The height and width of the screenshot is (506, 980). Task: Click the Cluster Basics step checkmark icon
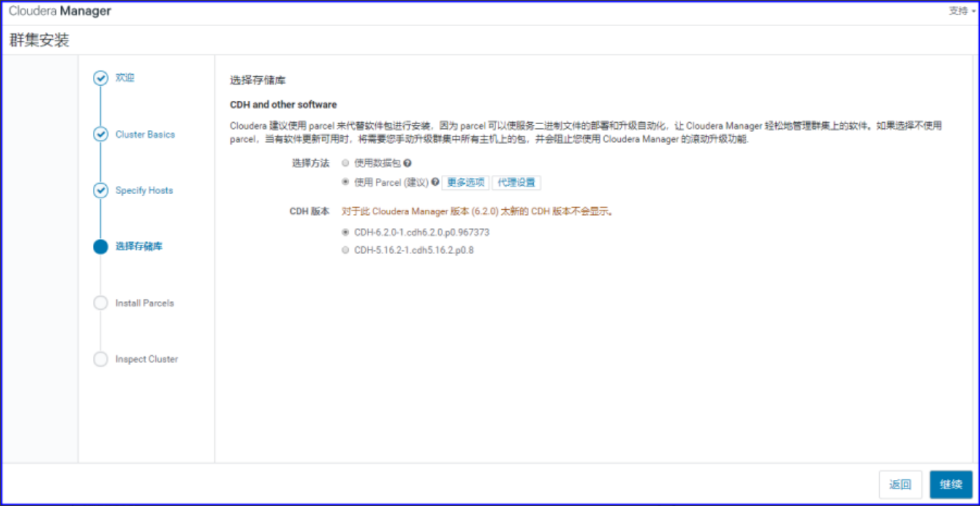(101, 134)
